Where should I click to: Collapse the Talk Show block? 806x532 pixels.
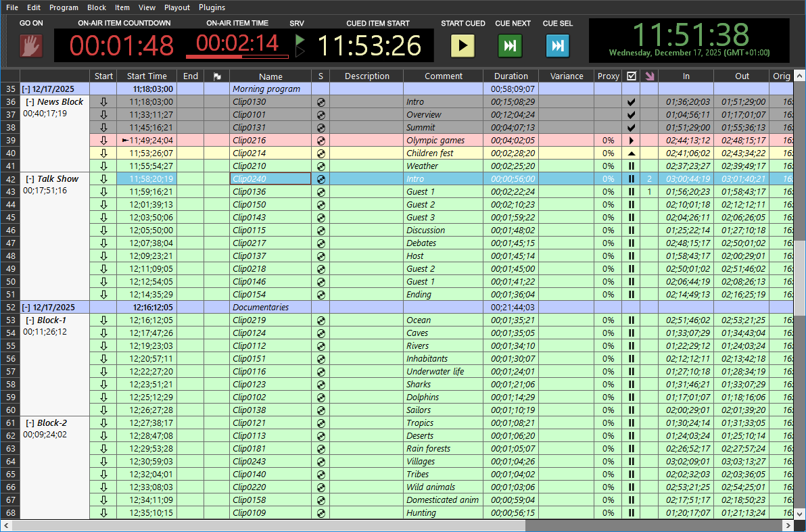30,179
